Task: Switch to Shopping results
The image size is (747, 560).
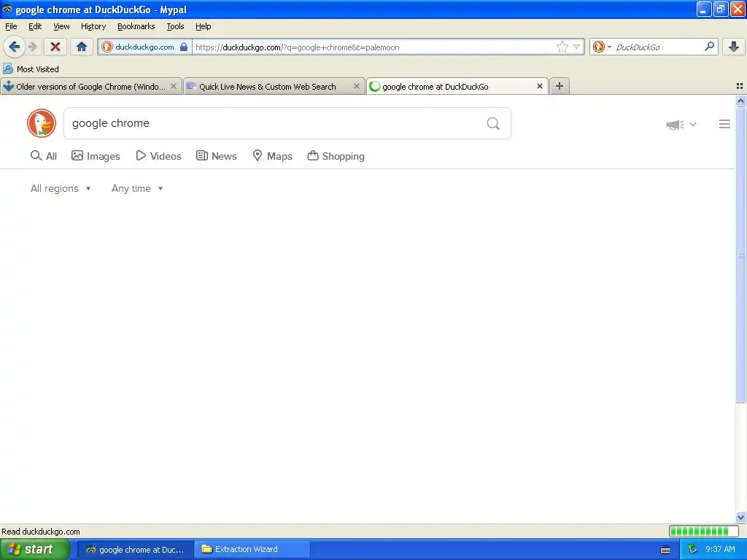Action: 336,156
